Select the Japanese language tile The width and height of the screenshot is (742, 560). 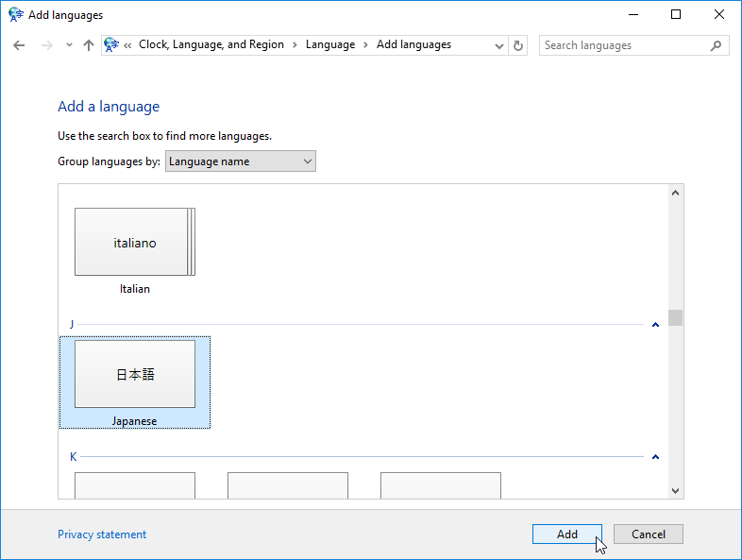point(134,375)
